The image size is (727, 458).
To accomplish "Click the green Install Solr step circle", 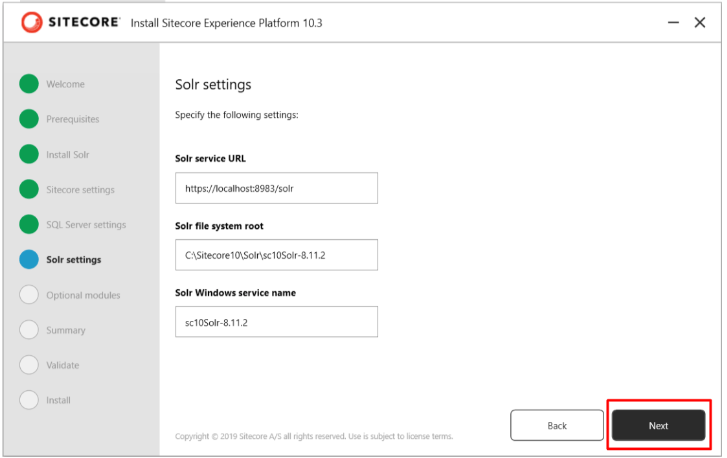I will click(x=29, y=154).
